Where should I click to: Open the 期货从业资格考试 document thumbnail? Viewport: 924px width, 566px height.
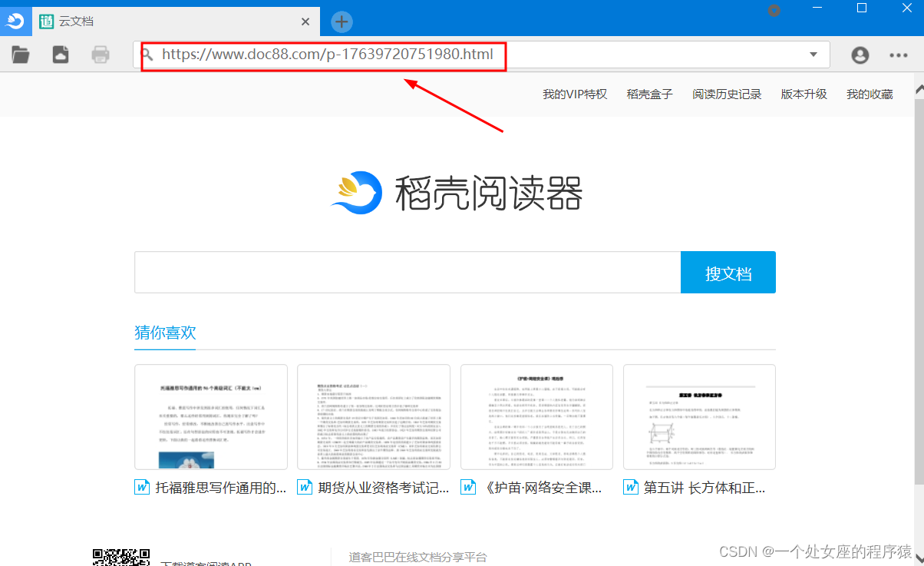coord(374,417)
